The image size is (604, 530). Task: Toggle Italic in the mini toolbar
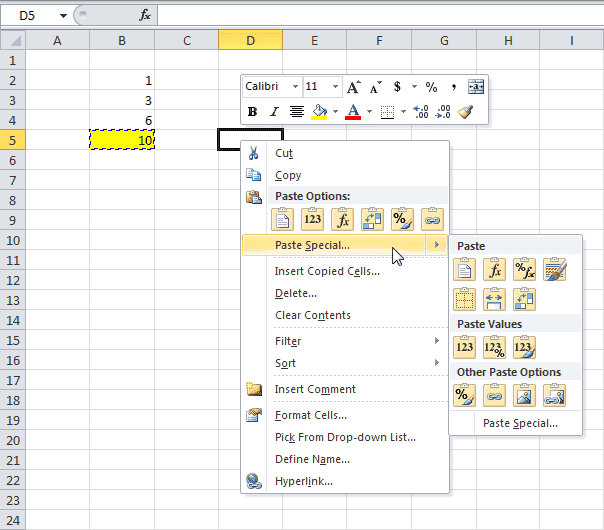tap(274, 112)
